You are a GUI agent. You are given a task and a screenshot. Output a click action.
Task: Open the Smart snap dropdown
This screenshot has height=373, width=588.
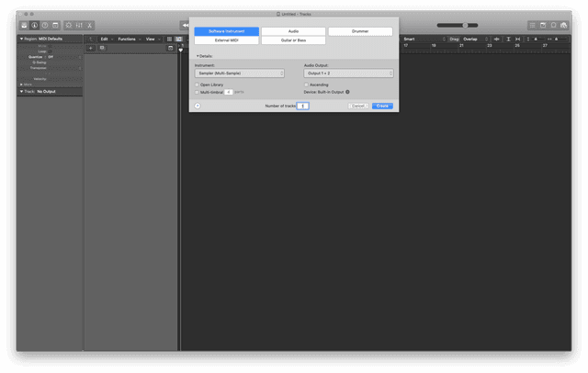pos(424,39)
